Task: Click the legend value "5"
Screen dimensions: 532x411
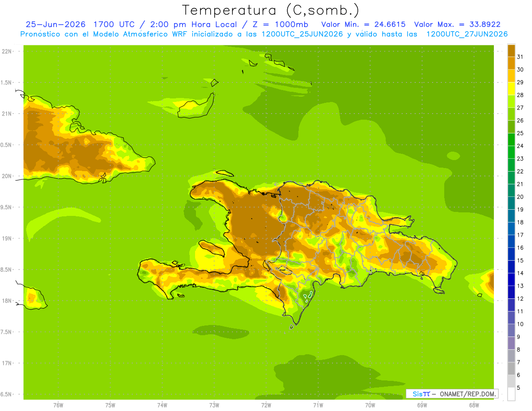Action: click(x=518, y=388)
